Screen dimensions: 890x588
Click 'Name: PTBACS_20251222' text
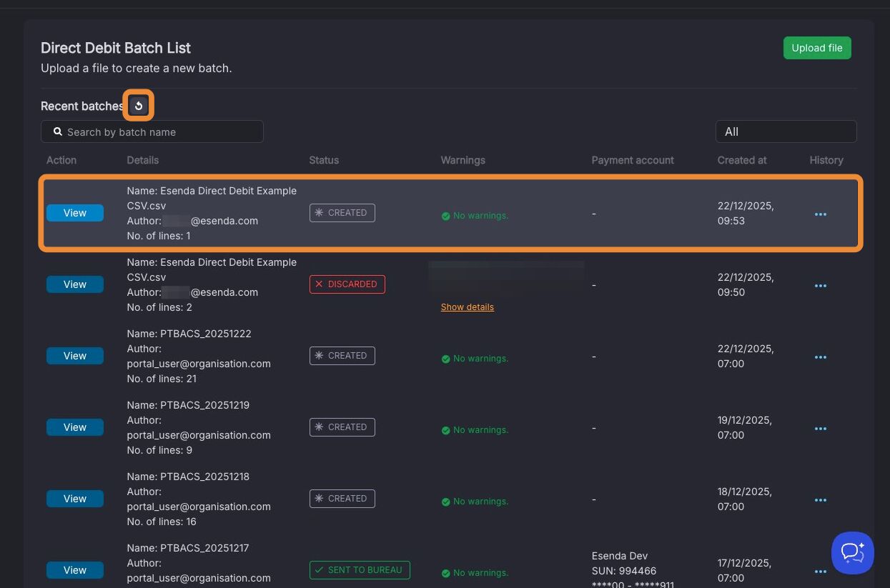click(x=189, y=334)
